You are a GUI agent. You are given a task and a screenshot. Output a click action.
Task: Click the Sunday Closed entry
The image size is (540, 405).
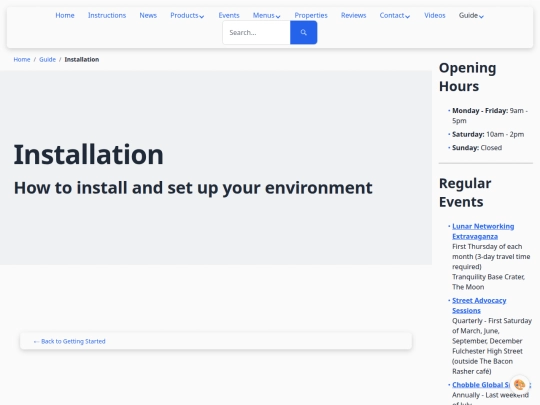[477, 148]
